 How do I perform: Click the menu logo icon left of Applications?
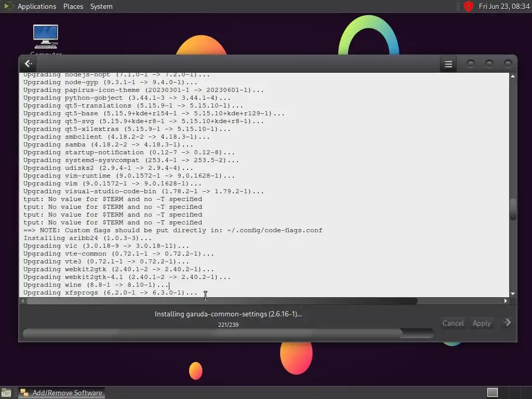[8, 6]
